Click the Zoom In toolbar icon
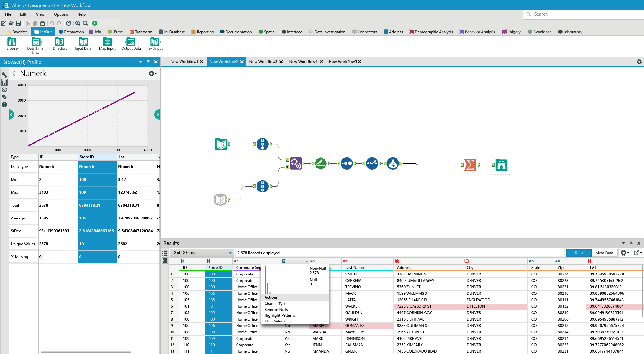Image resolution: width=644 pixels, height=354 pixels. (x=78, y=23)
